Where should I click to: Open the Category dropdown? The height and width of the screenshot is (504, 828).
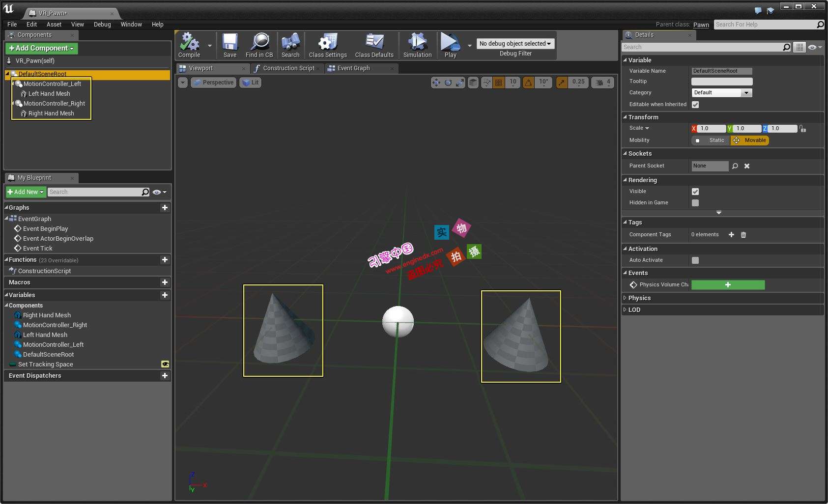(722, 93)
